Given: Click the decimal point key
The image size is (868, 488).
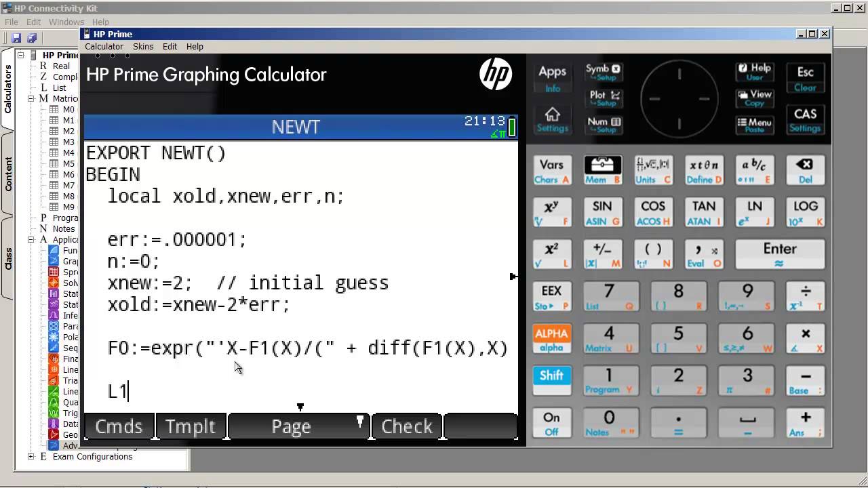Looking at the screenshot, I should pos(678,423).
